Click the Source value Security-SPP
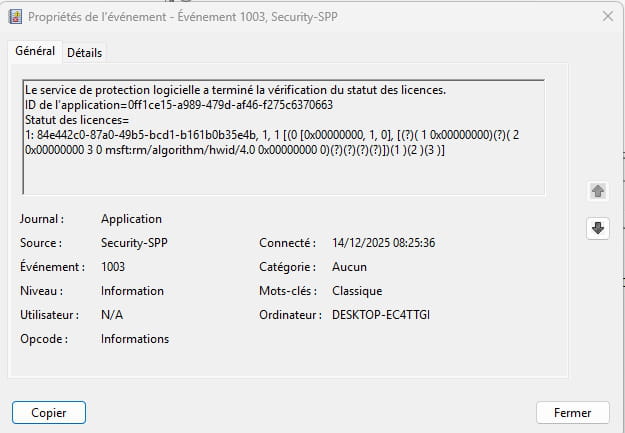This screenshot has height=433, width=625. pos(137,243)
